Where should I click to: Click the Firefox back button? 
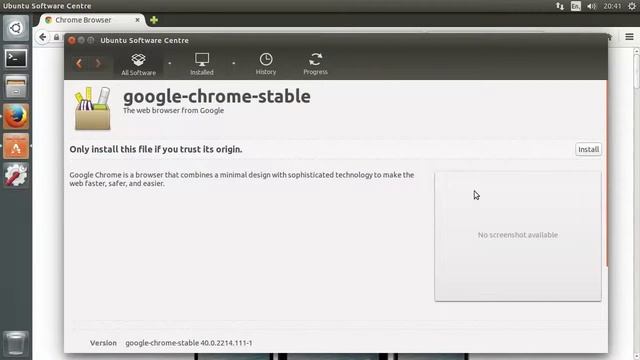pos(42,37)
